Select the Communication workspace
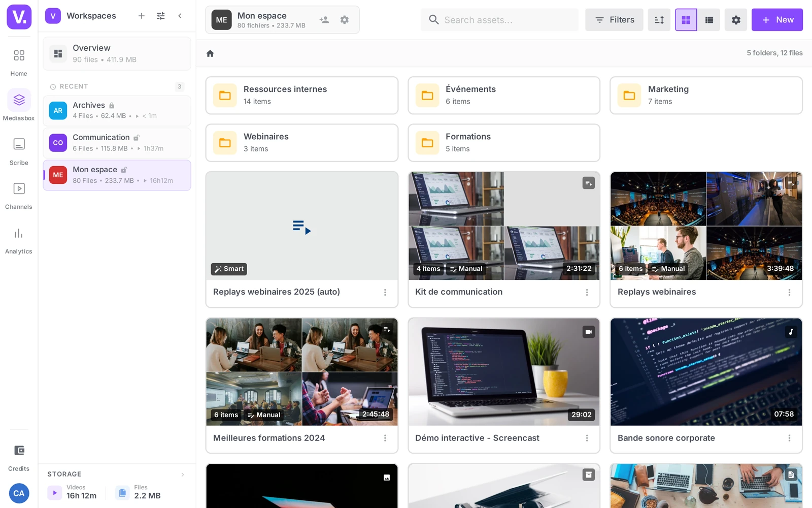The width and height of the screenshot is (812, 508). pyautogui.click(x=117, y=143)
